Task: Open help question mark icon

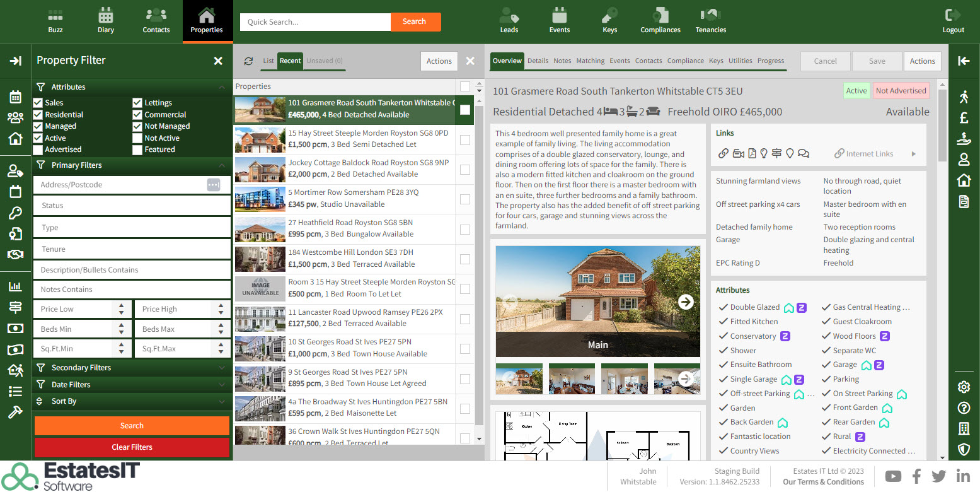Action: tap(964, 408)
